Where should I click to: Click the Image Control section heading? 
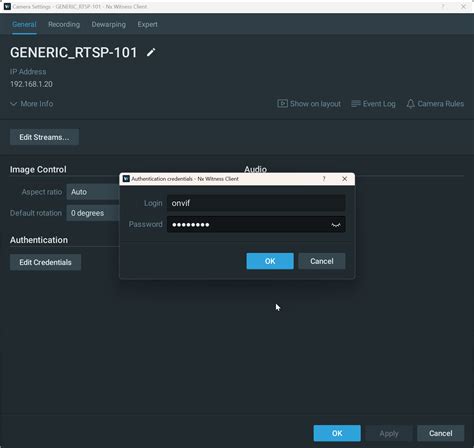[38, 169]
